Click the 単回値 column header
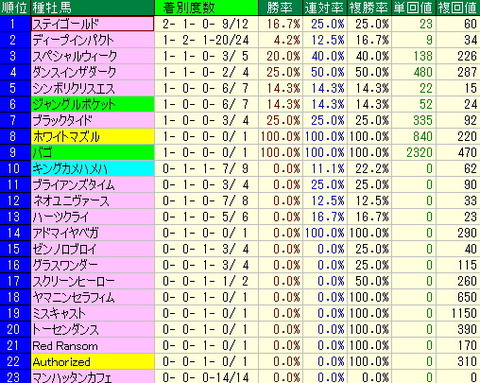The height and width of the screenshot is (383, 480). [414, 8]
